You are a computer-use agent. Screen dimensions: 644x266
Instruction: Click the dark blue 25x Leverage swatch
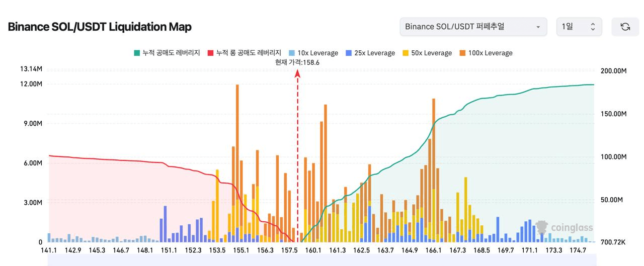349,53
